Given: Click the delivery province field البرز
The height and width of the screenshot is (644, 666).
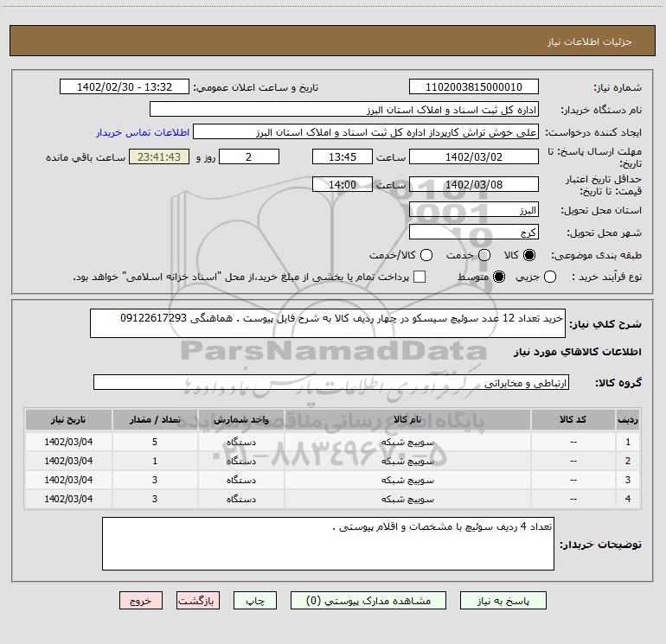Looking at the screenshot, I should [474, 210].
